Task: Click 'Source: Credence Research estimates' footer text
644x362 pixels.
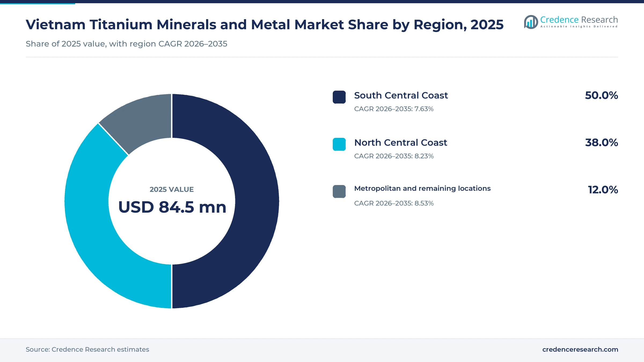Action: [x=87, y=349]
